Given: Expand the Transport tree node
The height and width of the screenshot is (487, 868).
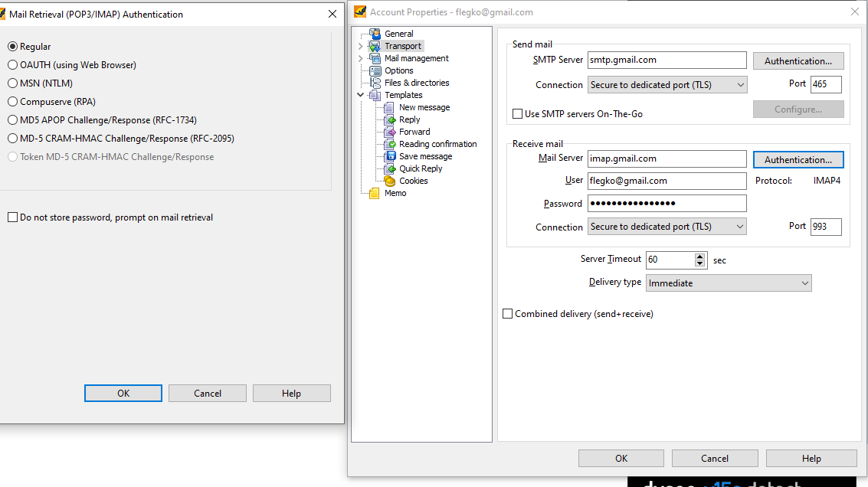Looking at the screenshot, I should pyautogui.click(x=361, y=46).
